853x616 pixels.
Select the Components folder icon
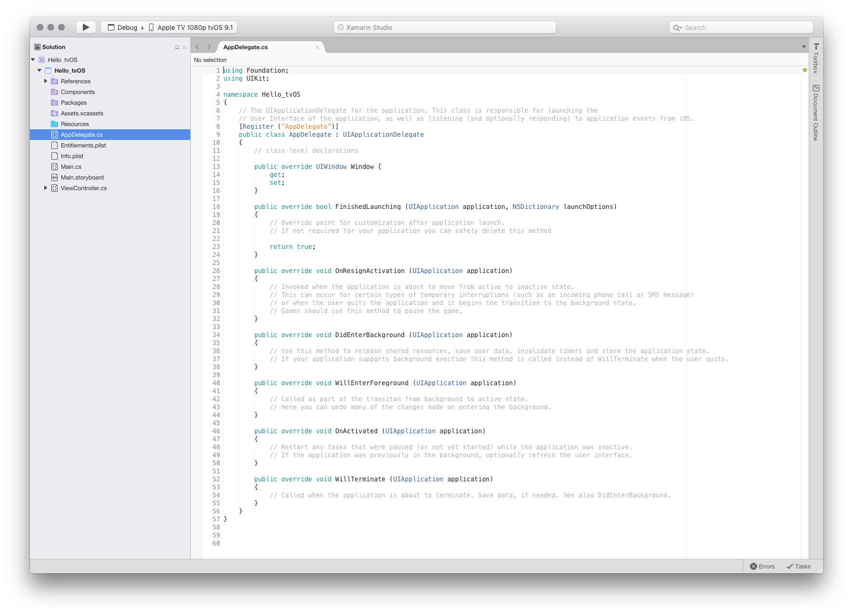[55, 92]
